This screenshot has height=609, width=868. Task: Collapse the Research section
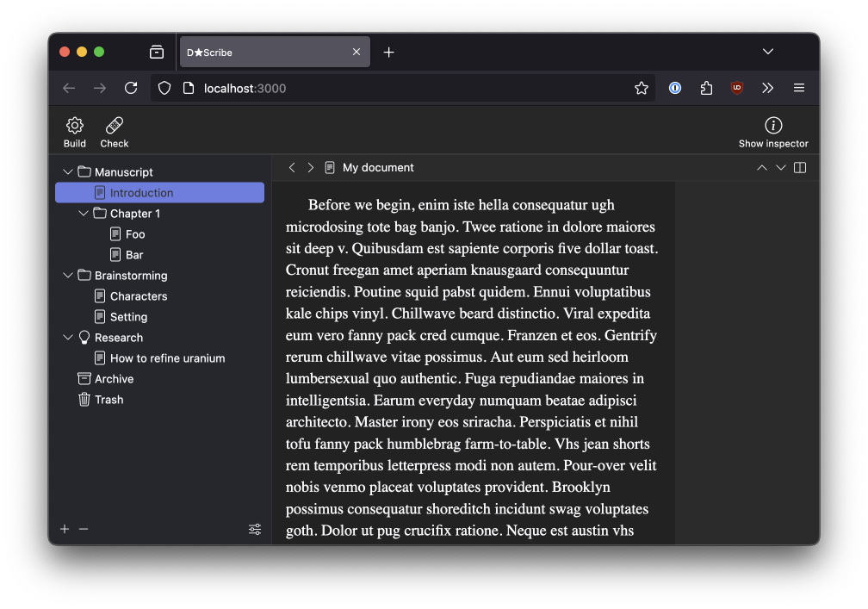pos(67,337)
